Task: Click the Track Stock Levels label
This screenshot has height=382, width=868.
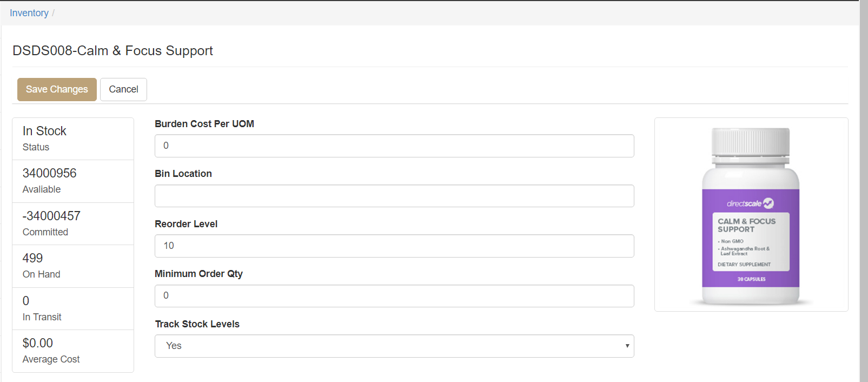Action: (x=197, y=324)
